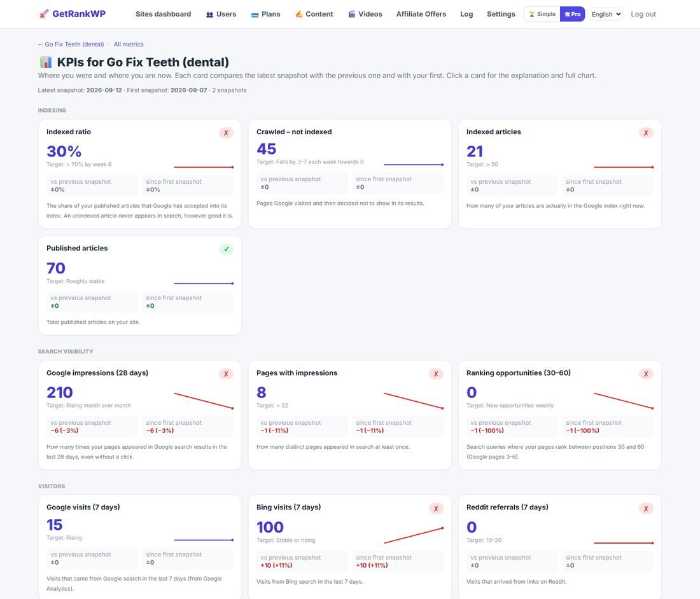This screenshot has width=700, height=599.
Task: Open the Sites dashboard menu item
Action: 164,14
